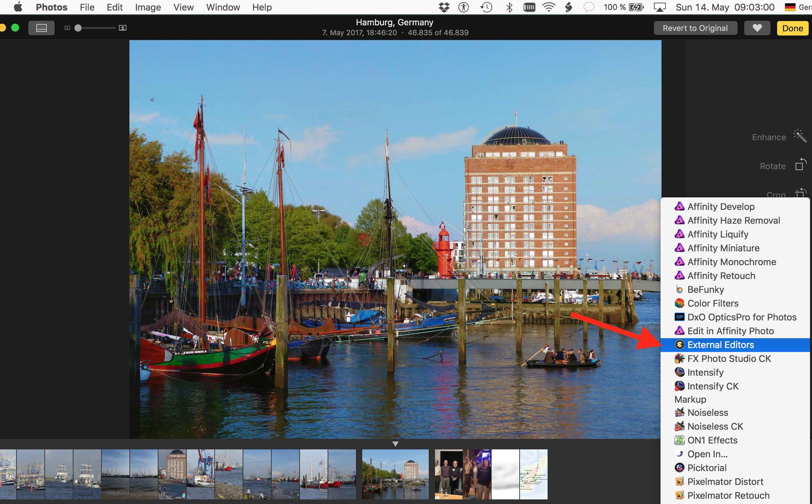Select External Editors extension
The image size is (812, 504).
pos(720,345)
